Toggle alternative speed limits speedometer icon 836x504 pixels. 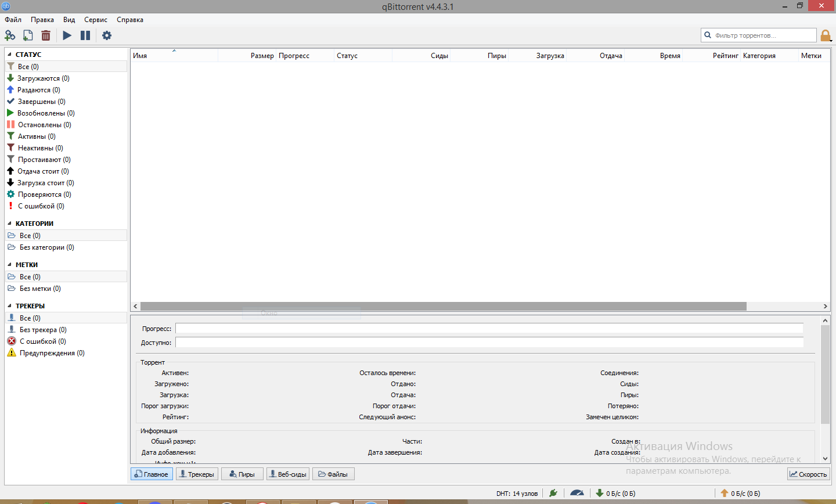coord(577,493)
